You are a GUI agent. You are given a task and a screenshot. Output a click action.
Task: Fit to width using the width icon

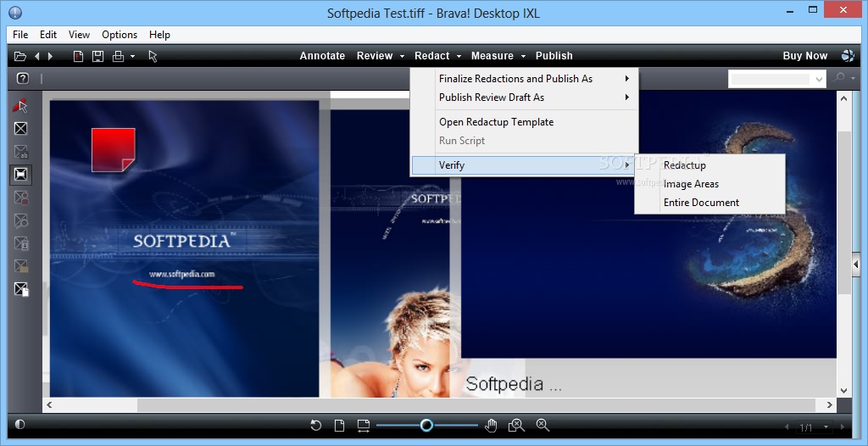[x=363, y=426]
